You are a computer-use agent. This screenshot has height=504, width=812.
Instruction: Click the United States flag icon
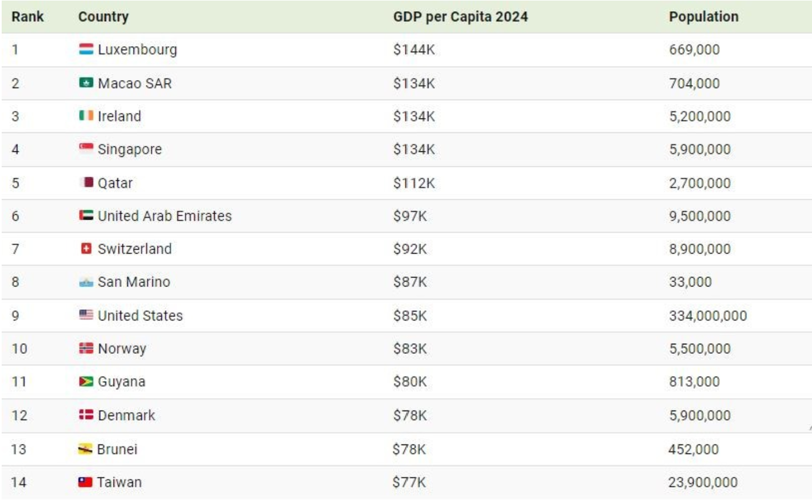(x=86, y=315)
